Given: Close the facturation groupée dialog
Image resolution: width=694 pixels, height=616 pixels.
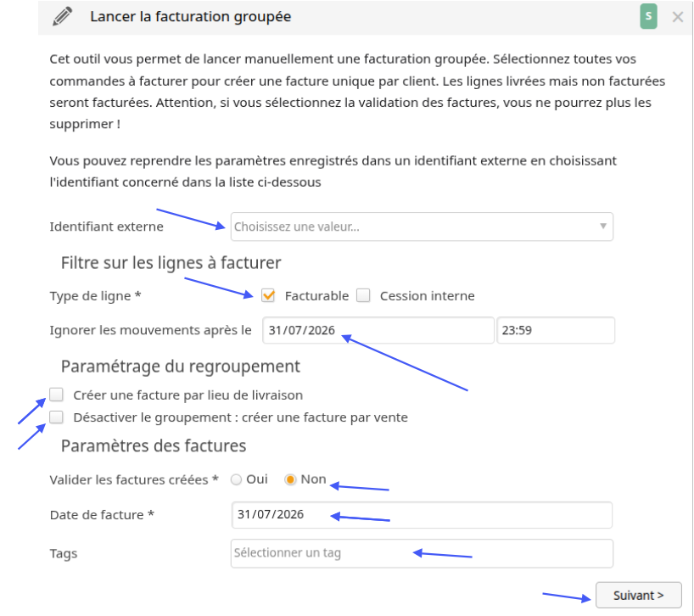Looking at the screenshot, I should (x=677, y=17).
